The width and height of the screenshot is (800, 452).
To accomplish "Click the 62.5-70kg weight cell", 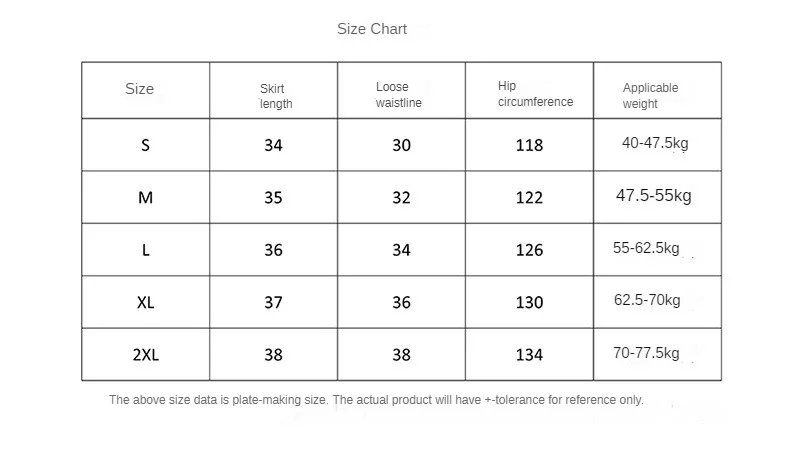I will coord(647,300).
